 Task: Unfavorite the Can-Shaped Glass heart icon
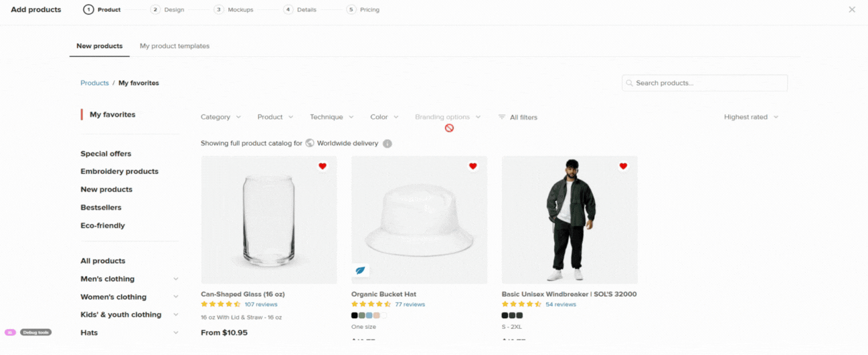(323, 166)
